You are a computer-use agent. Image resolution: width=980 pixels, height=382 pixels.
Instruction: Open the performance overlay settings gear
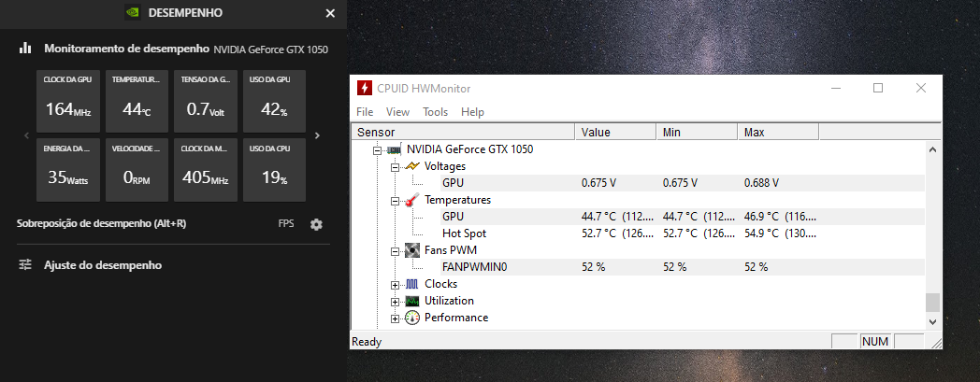pos(316,225)
